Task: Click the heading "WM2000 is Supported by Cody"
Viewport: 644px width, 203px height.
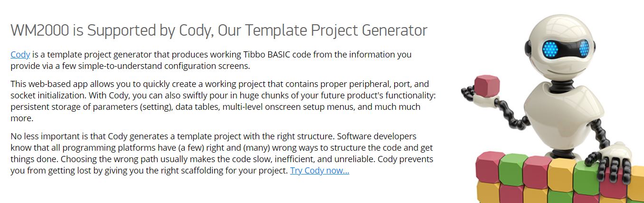Action: pos(219,30)
